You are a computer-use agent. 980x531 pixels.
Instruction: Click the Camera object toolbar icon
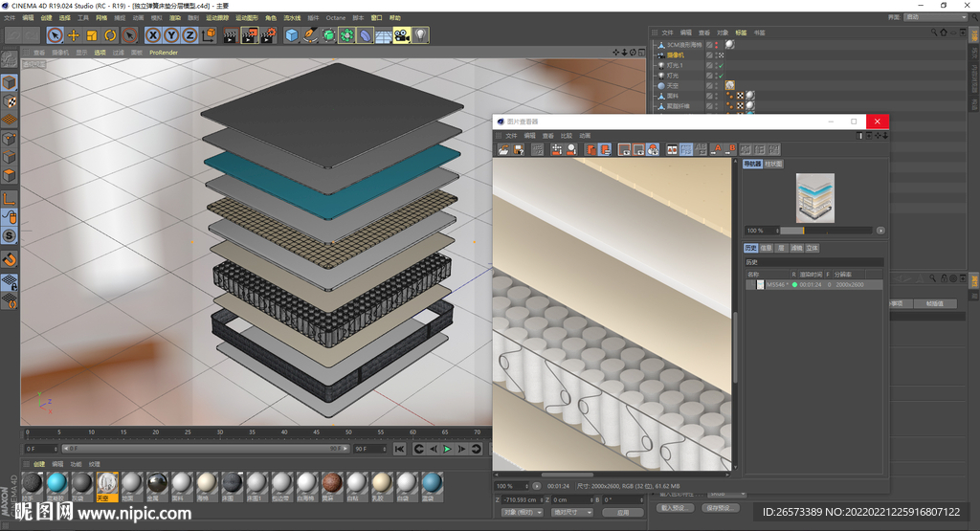[x=401, y=35]
